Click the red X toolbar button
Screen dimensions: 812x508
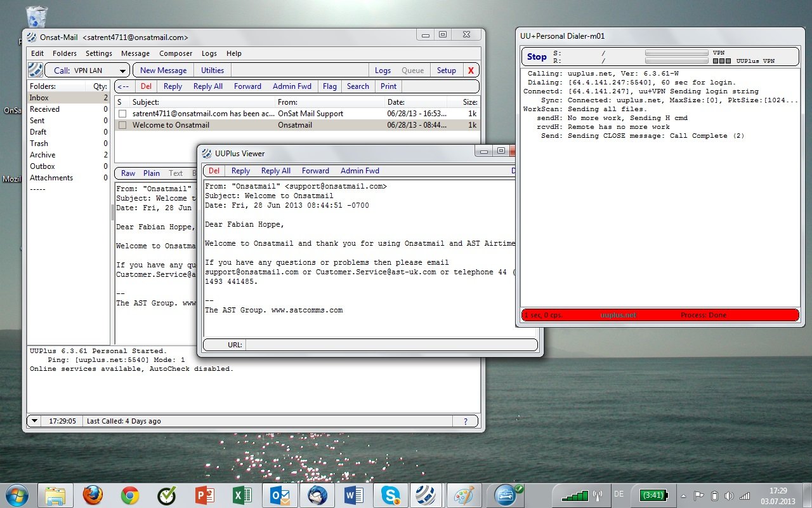pyautogui.click(x=471, y=70)
